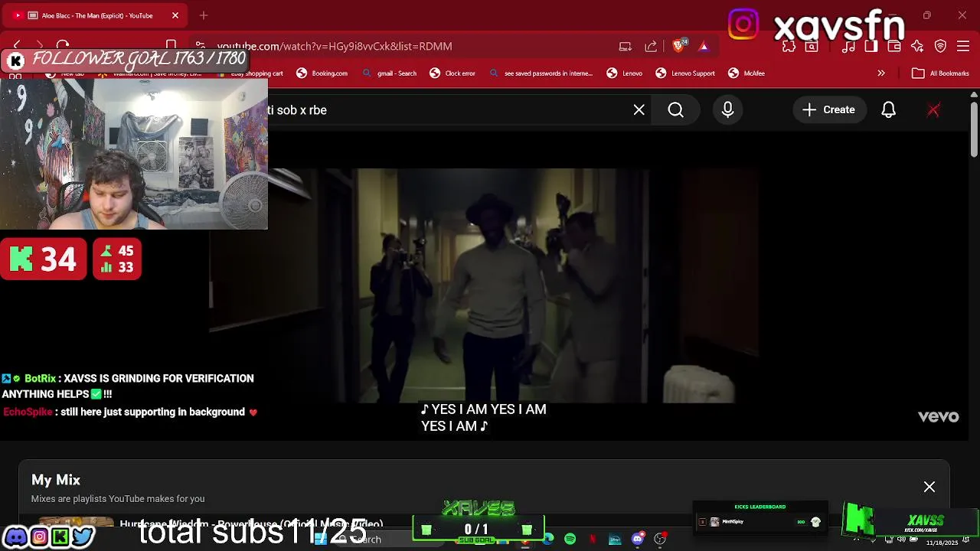Open the Brave Shields lion icon

pos(679,46)
